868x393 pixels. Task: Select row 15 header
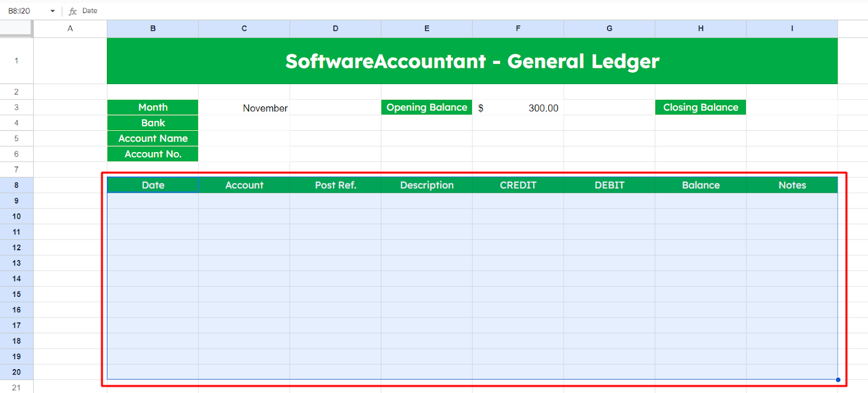tap(16, 294)
